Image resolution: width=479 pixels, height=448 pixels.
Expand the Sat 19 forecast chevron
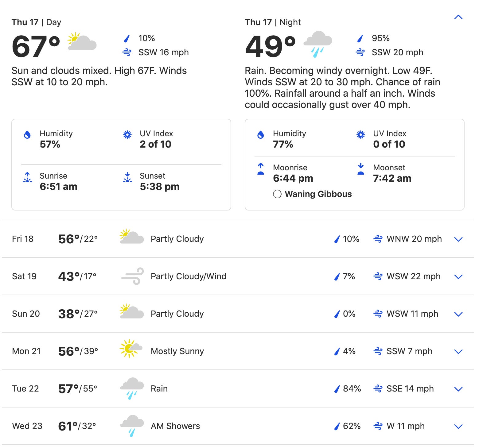point(458,277)
